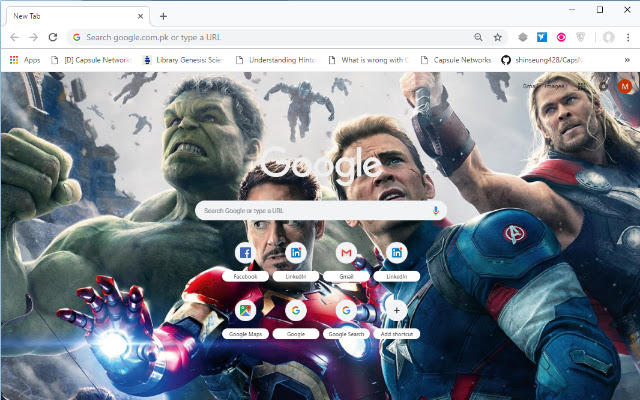
Task: Open the Chrome profile avatar in toolbar
Action: [x=609, y=38]
